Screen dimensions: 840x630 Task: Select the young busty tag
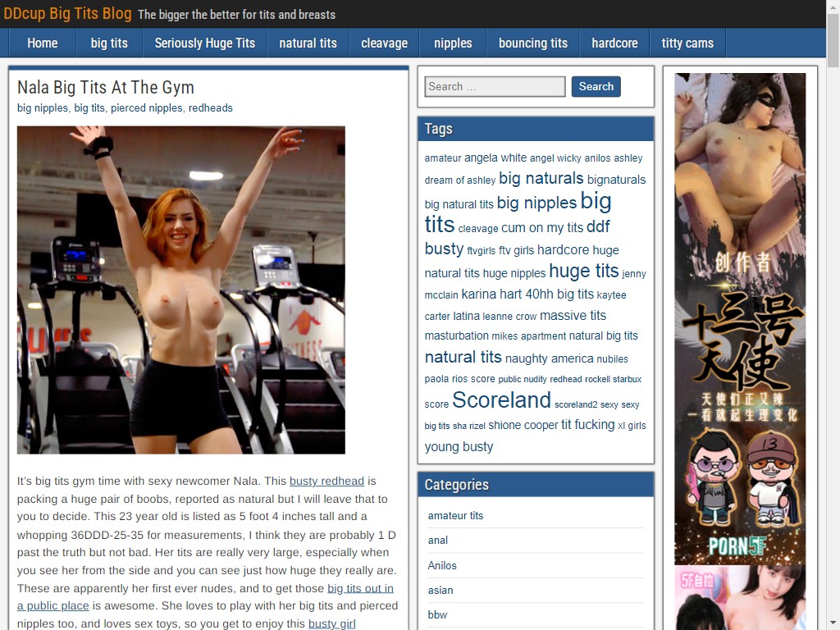459,447
